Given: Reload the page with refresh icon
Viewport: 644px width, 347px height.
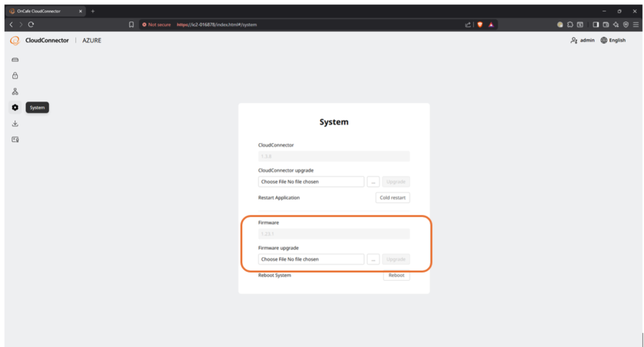Looking at the screenshot, I should pyautogui.click(x=31, y=25).
